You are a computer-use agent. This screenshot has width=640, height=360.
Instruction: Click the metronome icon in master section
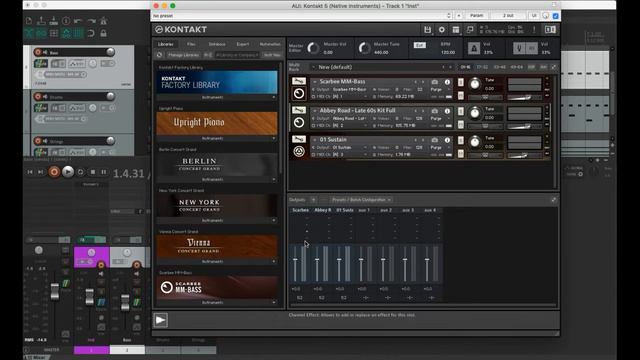pos(474,48)
